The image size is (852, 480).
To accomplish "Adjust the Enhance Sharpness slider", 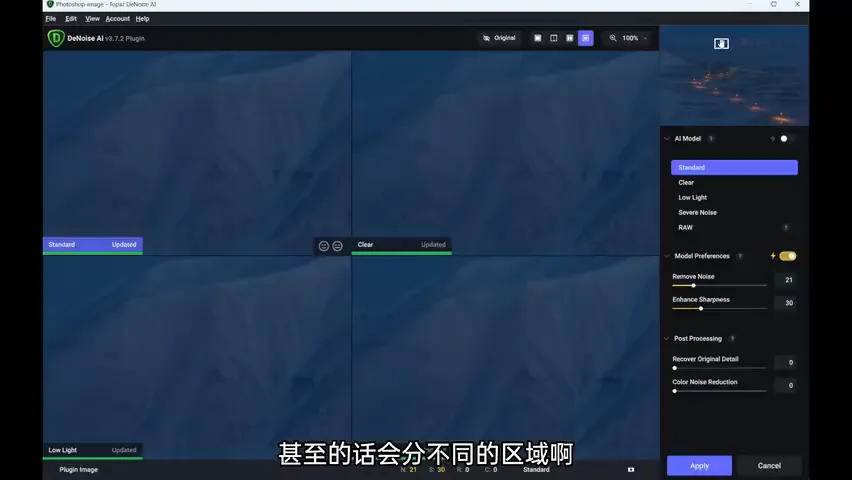I will pyautogui.click(x=719, y=308).
